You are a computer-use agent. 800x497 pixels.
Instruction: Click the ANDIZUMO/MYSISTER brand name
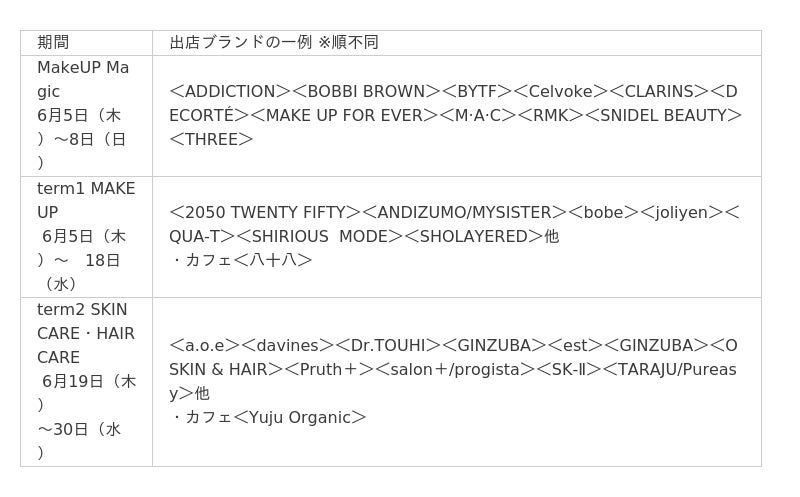click(464, 212)
